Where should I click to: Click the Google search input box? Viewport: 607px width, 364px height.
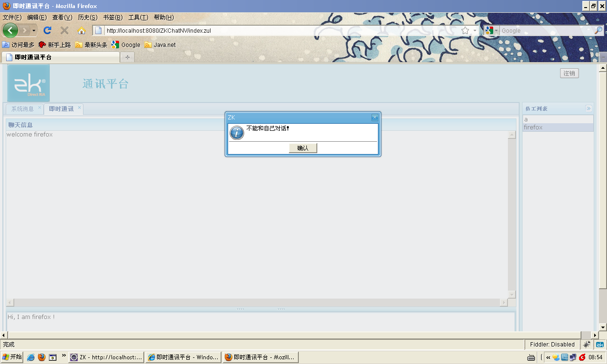pos(547,30)
